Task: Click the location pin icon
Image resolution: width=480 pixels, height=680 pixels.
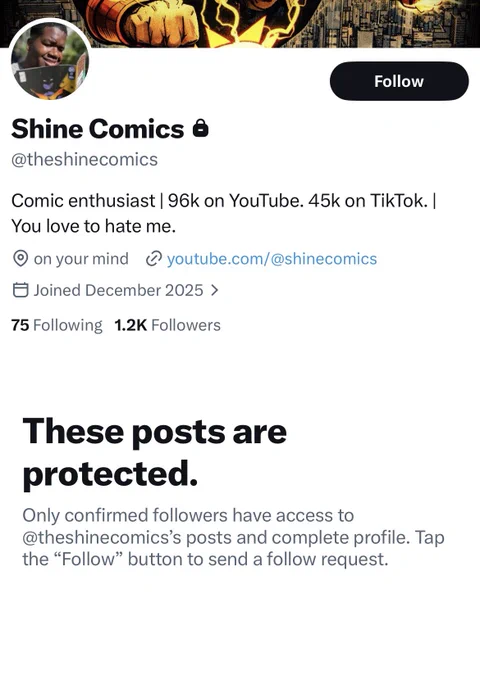Action: pos(20,259)
